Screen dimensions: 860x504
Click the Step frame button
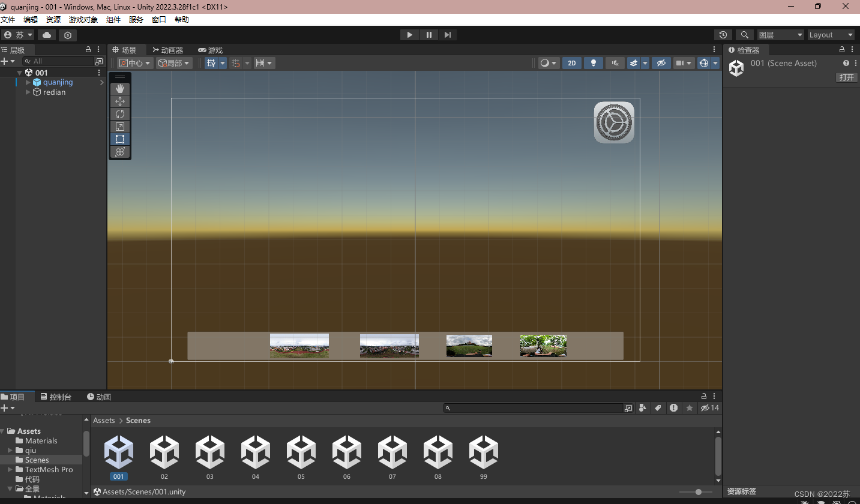447,35
